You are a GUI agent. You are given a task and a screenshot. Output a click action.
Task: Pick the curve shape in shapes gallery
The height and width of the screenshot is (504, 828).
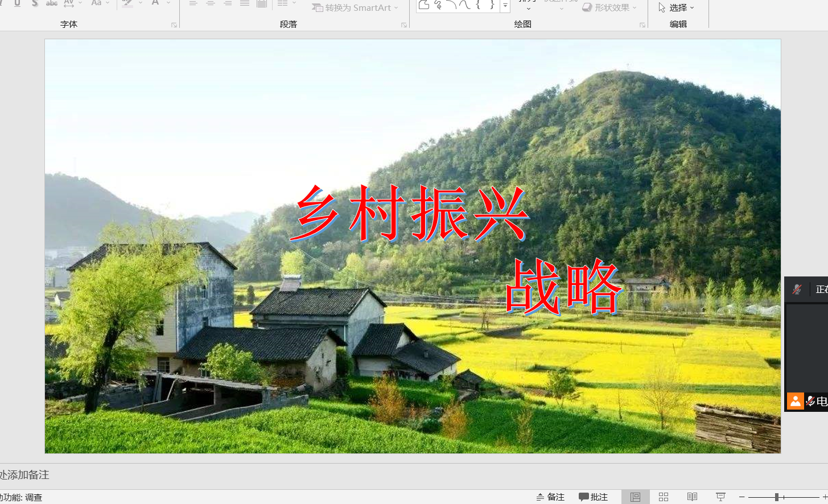pos(465,5)
